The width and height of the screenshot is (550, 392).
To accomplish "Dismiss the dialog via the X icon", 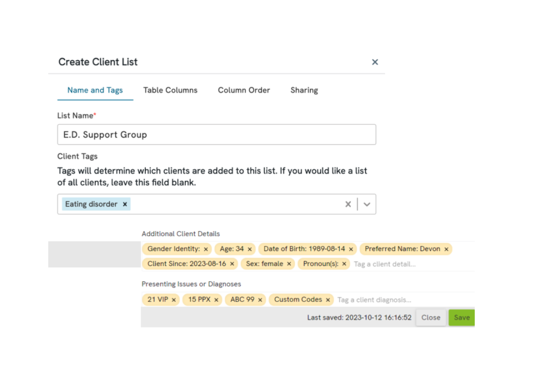I will 375,62.
